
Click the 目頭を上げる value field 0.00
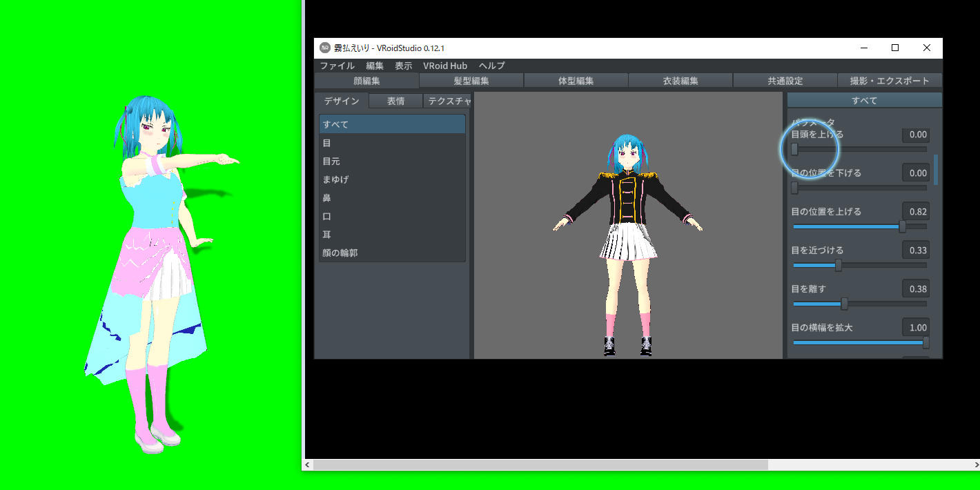(x=915, y=135)
